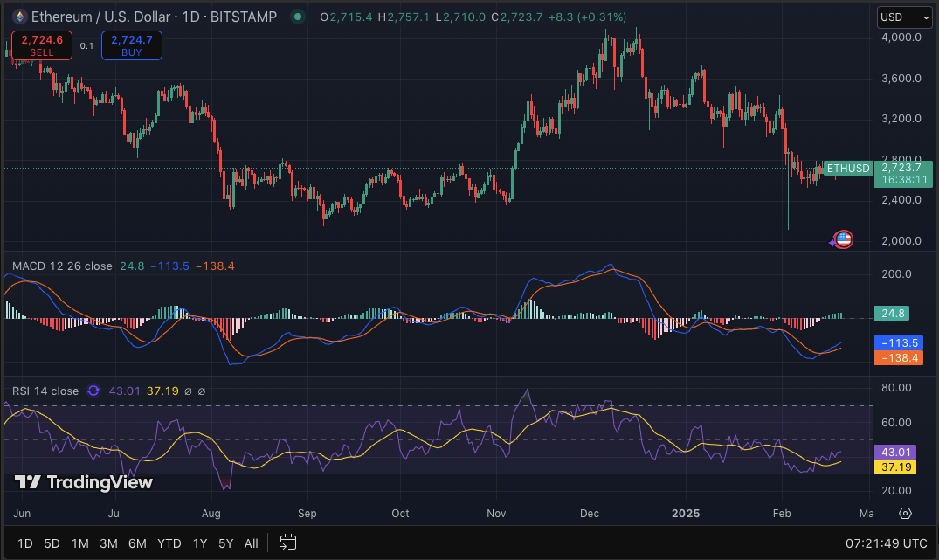Viewport: 939px width, 560px height.
Task: Click the ETHUSD price flag on the price scale
Action: pyautogui.click(x=847, y=169)
